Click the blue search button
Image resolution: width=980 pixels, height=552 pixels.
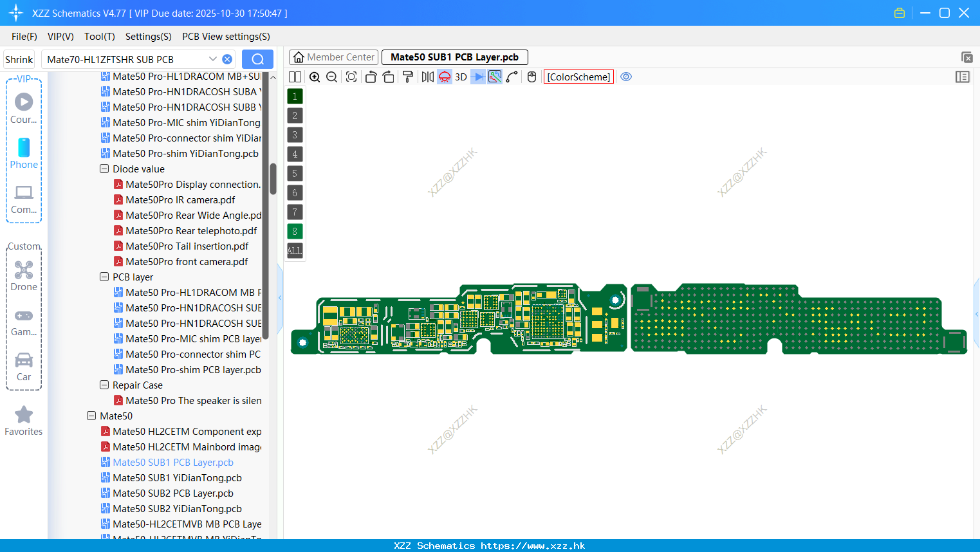pos(257,59)
